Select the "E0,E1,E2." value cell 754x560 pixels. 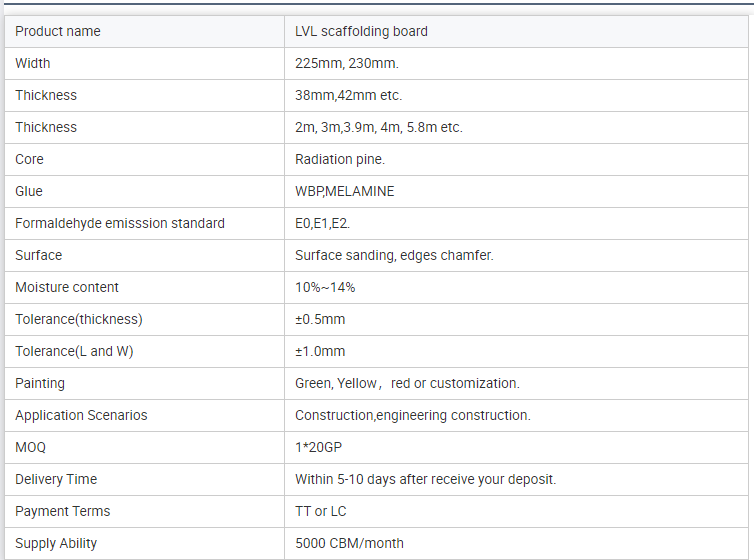322,223
